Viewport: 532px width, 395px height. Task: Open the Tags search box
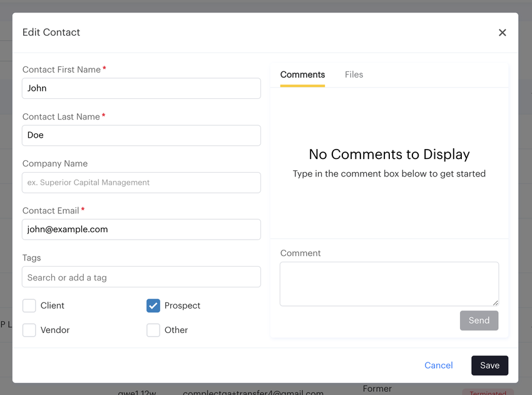pos(141,277)
